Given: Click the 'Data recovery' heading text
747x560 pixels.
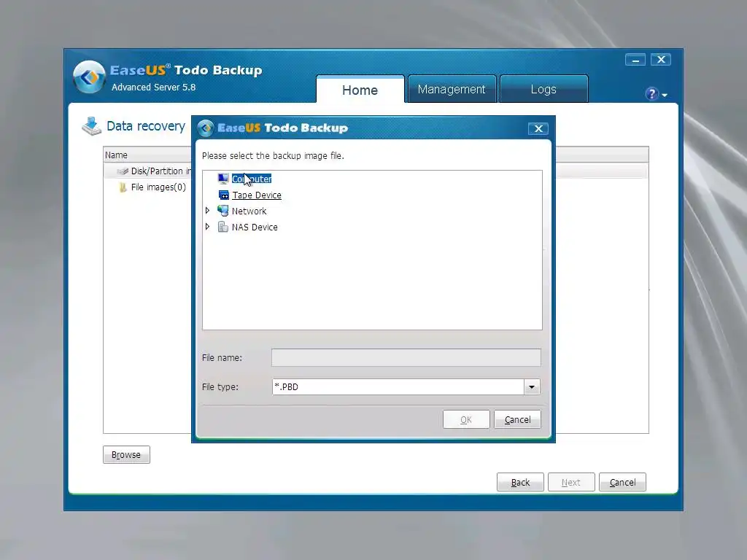Looking at the screenshot, I should point(146,126).
